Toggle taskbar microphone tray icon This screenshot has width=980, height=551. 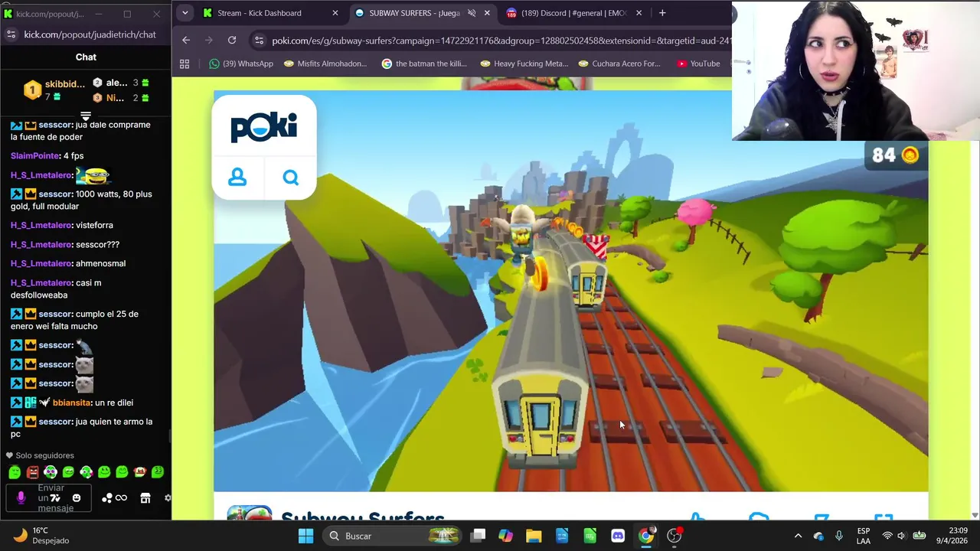839,536
